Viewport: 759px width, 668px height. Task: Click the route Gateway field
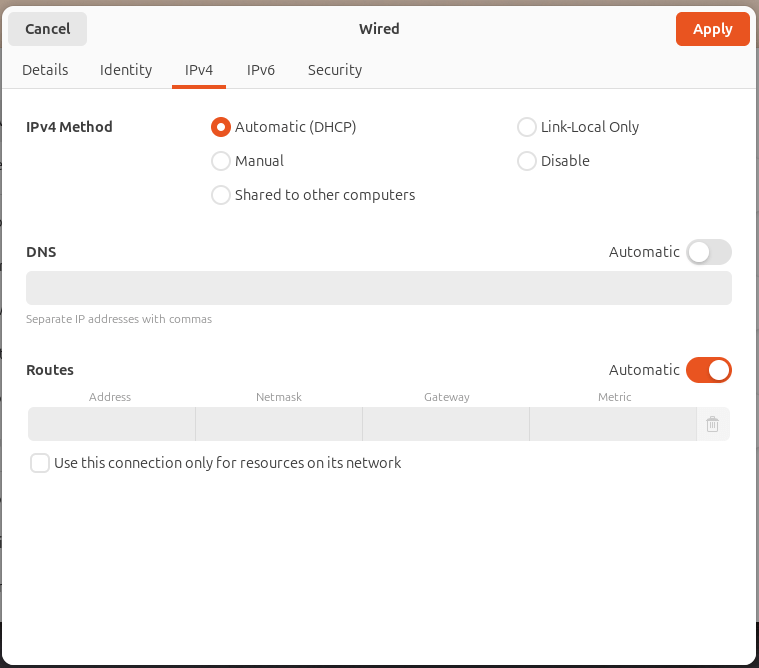point(446,424)
